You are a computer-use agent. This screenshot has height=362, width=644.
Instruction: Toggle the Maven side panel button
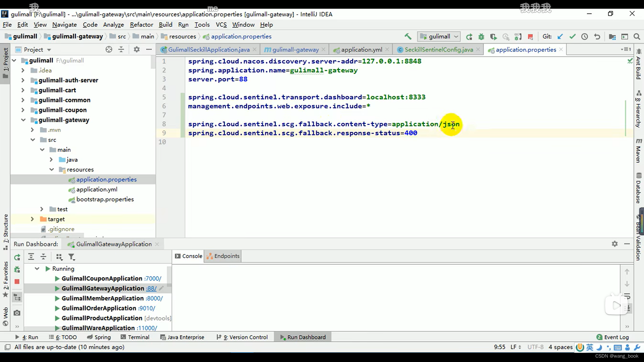click(x=638, y=150)
